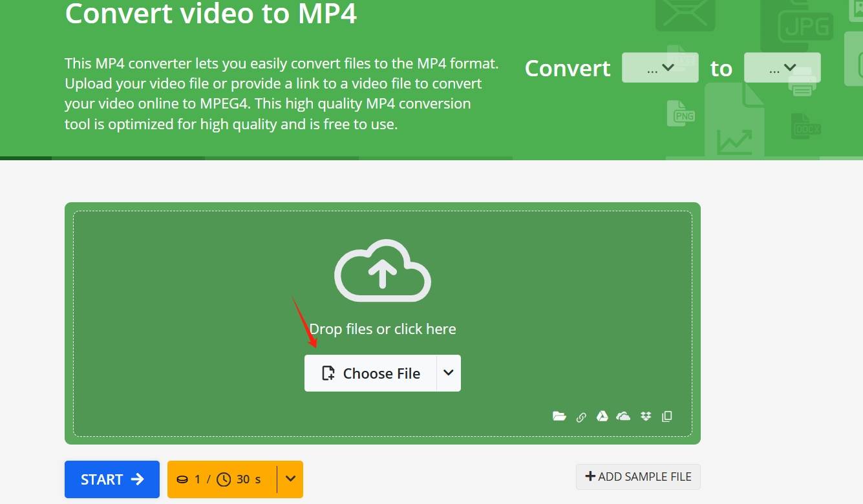The height and width of the screenshot is (504, 863).
Task: Select the Dropbox upload icon
Action: pyautogui.click(x=645, y=416)
